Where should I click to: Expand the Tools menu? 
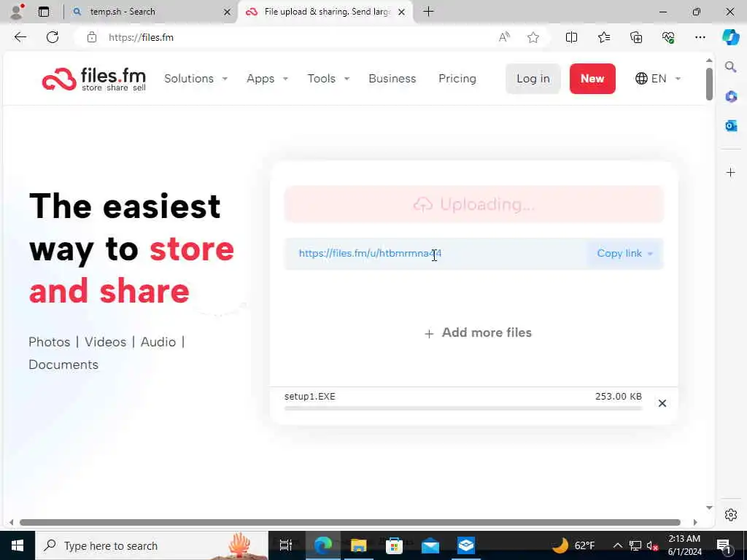(328, 79)
